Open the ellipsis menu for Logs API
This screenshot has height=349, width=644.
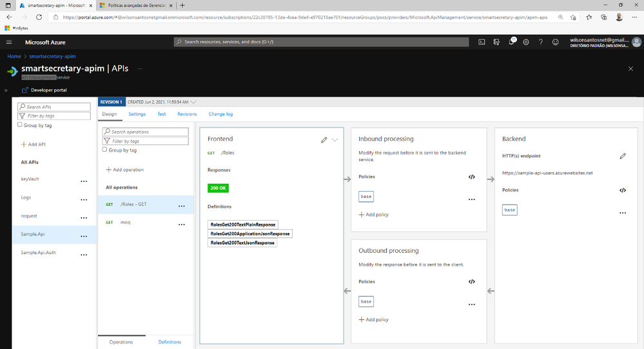pyautogui.click(x=84, y=200)
